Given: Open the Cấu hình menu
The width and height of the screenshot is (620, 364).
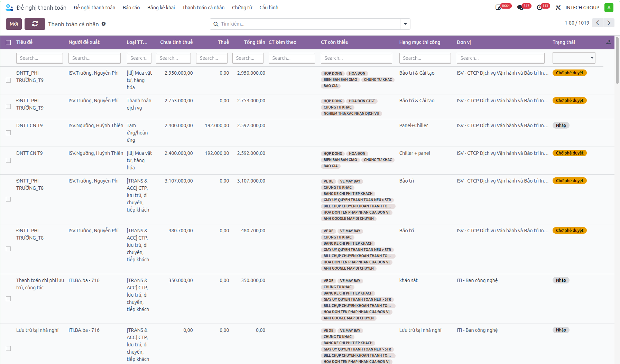Looking at the screenshot, I should pyautogui.click(x=269, y=8).
